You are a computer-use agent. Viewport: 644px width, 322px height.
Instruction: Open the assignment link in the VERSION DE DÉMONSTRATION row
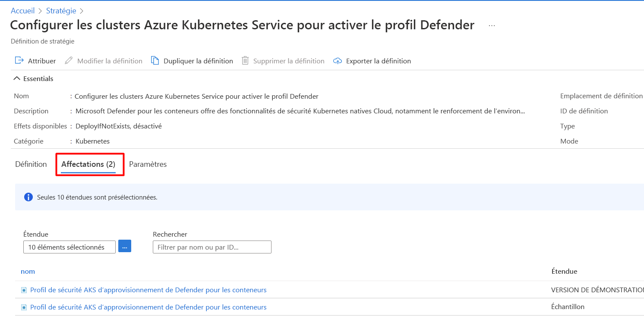(148, 290)
